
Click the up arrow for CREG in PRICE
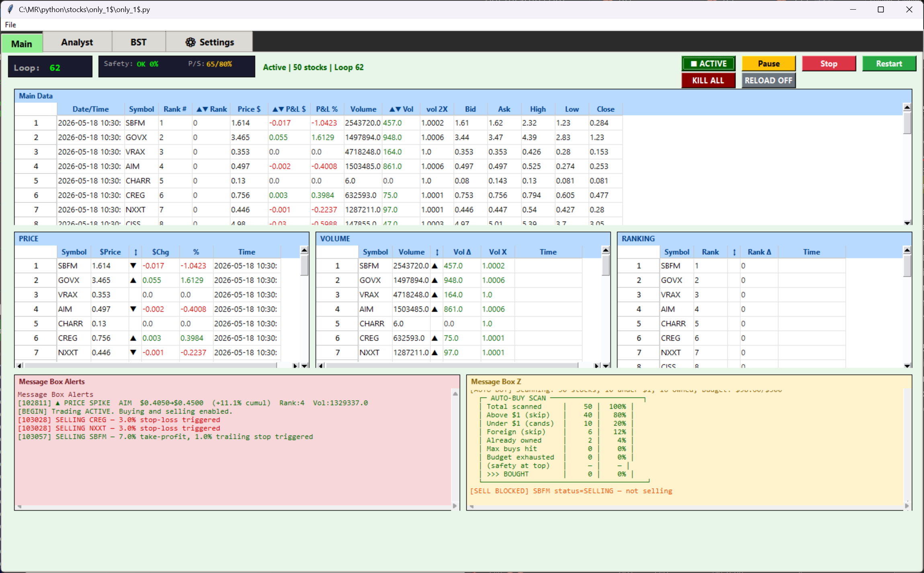[133, 338]
